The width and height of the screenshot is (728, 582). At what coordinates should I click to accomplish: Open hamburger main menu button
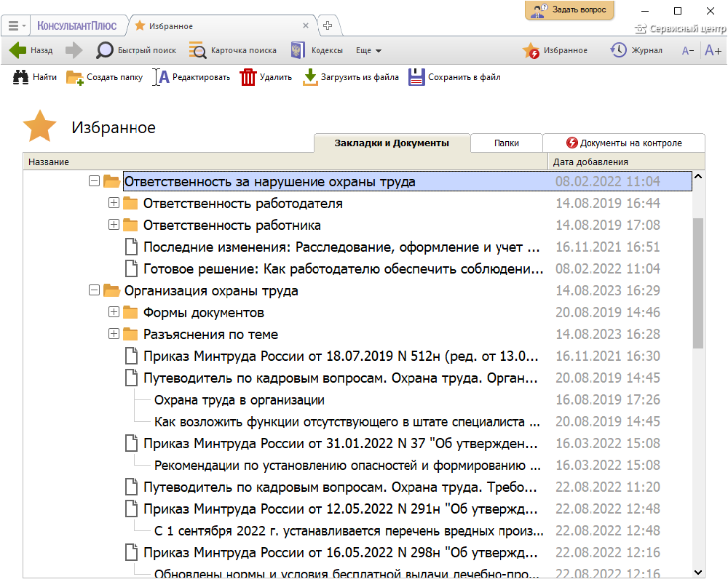pos(16,26)
